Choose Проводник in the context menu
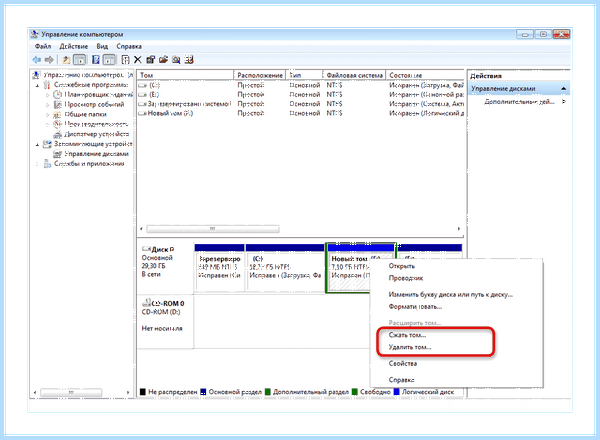This screenshot has height=440, width=600. pos(406,278)
